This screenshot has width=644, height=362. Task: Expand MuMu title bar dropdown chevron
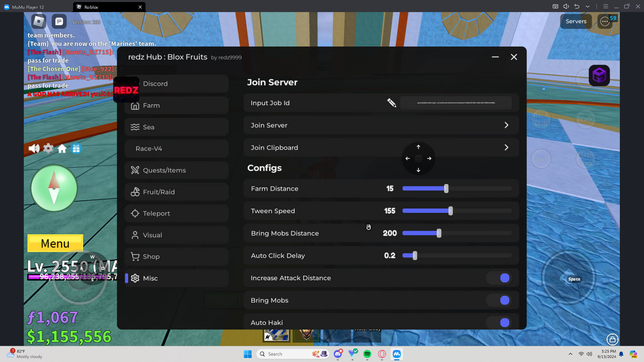588,6
